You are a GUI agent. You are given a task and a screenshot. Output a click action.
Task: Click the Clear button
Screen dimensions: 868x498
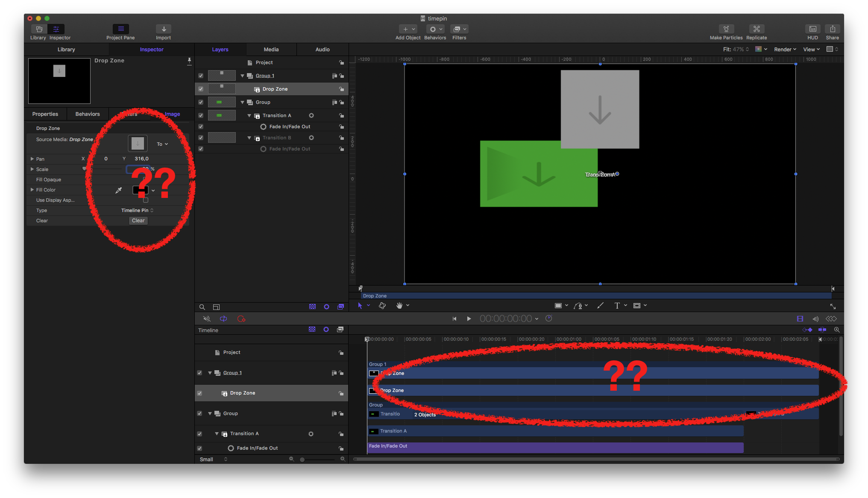(138, 221)
